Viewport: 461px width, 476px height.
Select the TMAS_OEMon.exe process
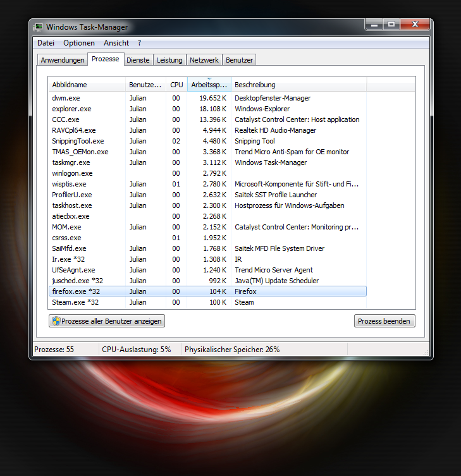207,152
